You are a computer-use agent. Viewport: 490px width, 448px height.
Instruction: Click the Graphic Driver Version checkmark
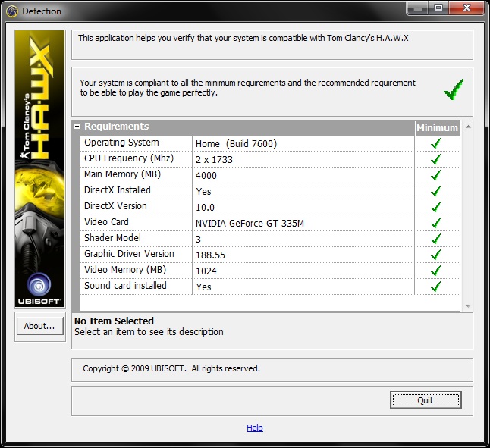tap(435, 255)
